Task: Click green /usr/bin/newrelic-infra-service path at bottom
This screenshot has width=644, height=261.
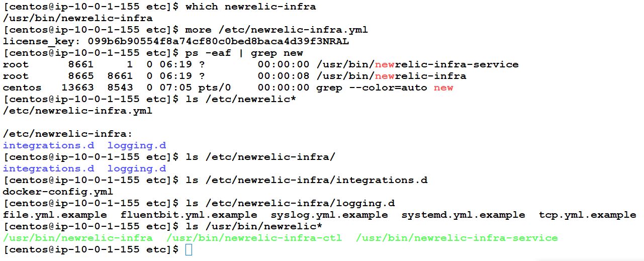Action: click(456, 238)
